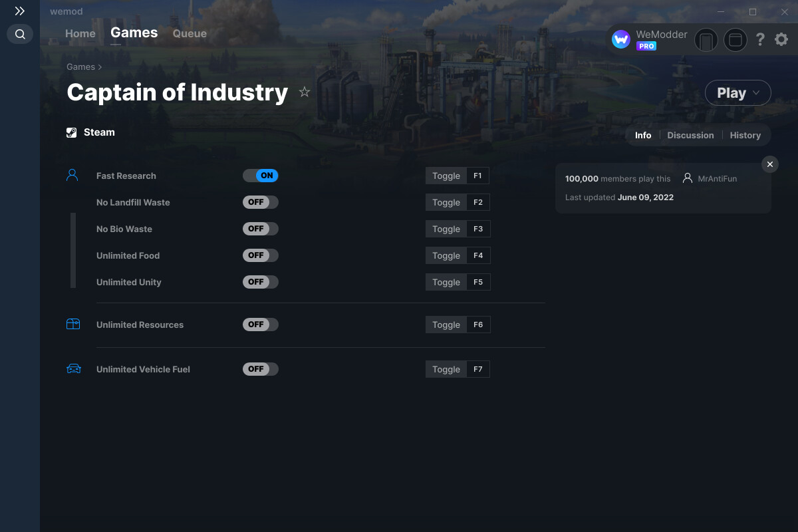Close the WeMod window
The width and height of the screenshot is (798, 532).
(784, 12)
